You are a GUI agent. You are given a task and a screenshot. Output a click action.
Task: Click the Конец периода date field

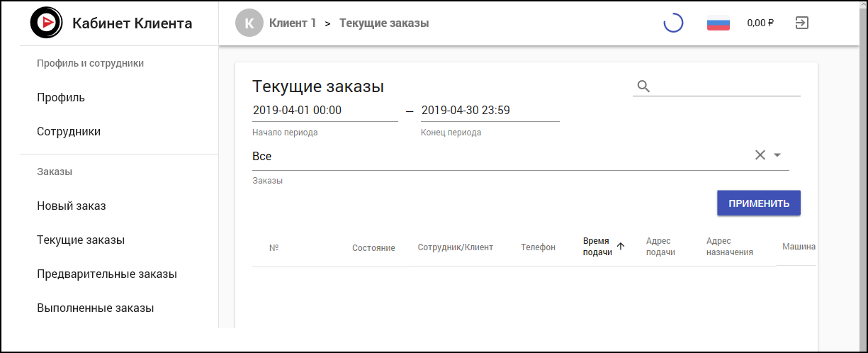490,111
